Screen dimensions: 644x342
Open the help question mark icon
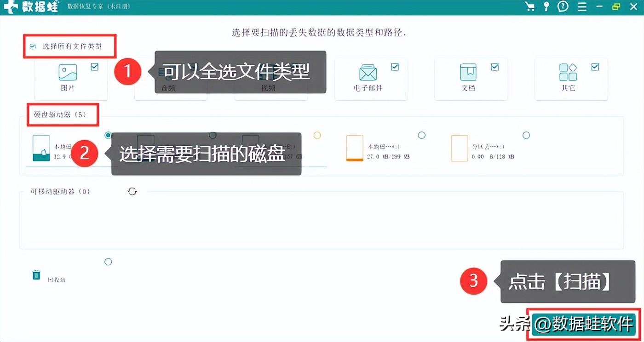pos(563,6)
